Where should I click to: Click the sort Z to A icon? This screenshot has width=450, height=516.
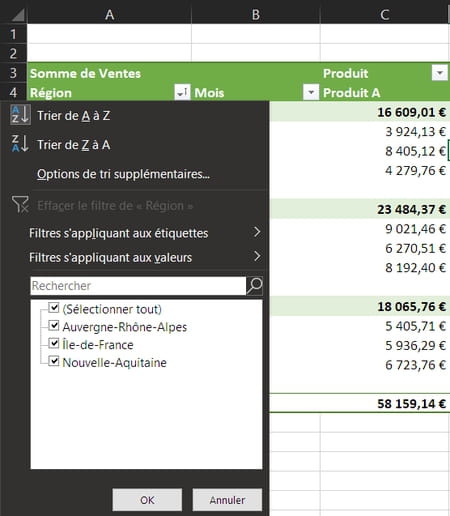[x=20, y=144]
